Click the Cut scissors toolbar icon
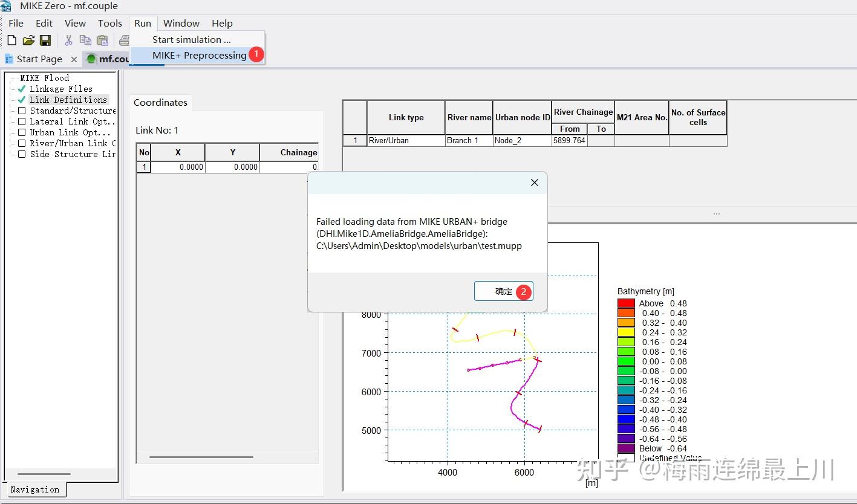Image resolution: width=857 pixels, height=504 pixels. click(x=68, y=40)
